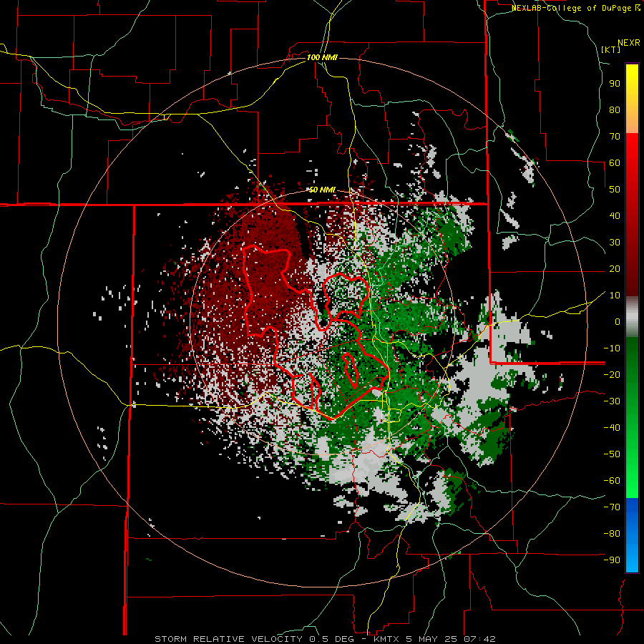Click the 80 value on velocity scale

[615, 109]
